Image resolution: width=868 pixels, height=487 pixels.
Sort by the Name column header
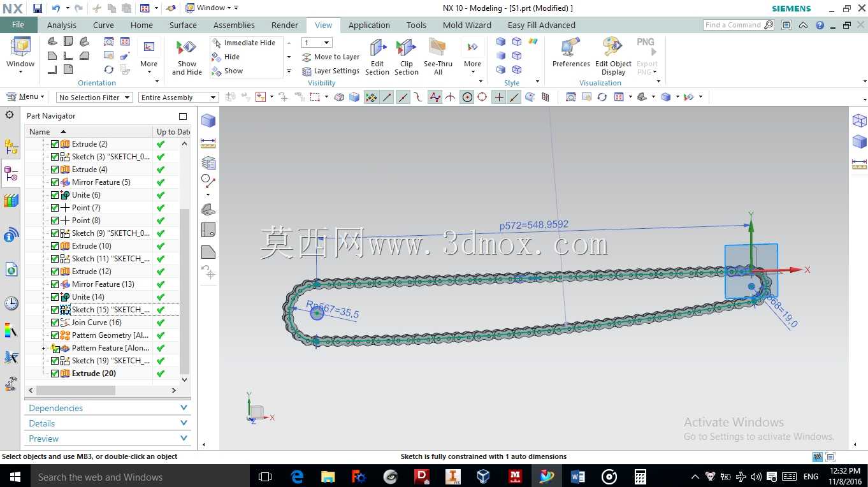89,131
